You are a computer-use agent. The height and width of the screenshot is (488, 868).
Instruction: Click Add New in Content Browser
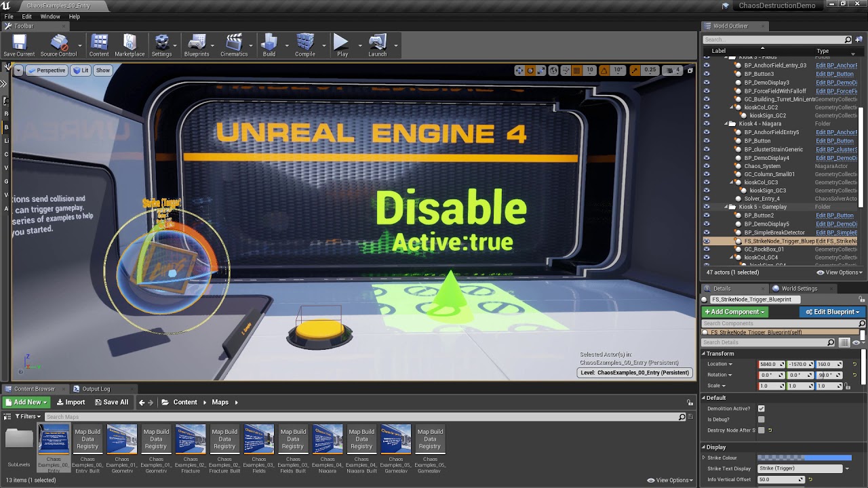click(x=27, y=402)
